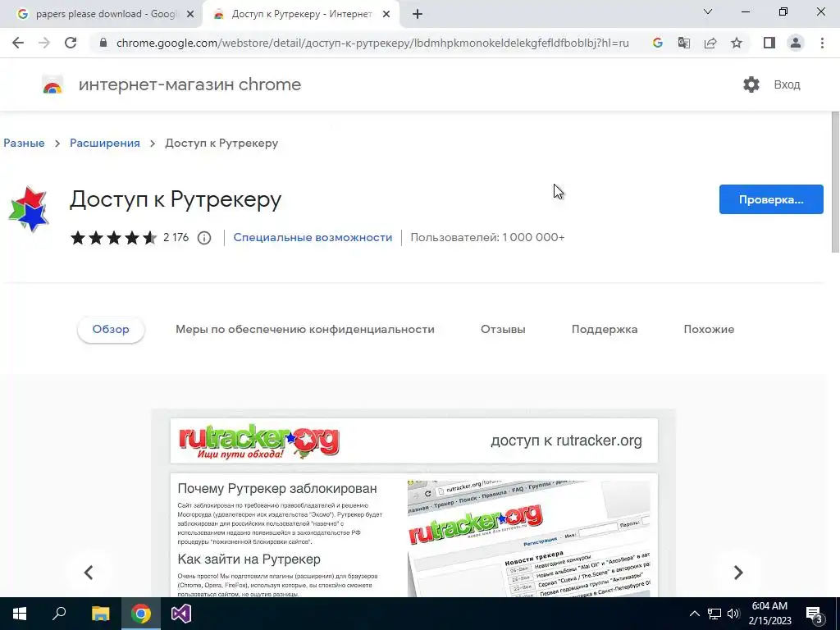
Task: Click the browser forward arrow
Action: [x=44, y=43]
